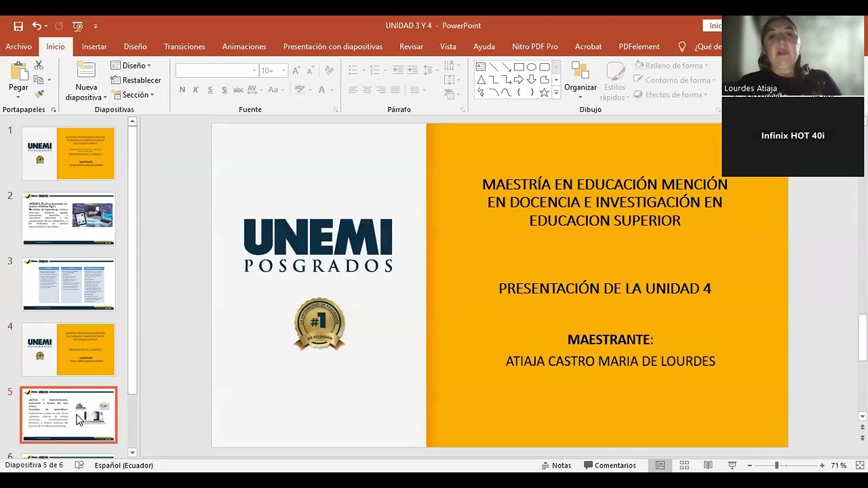
Task: Expand the shapes gallery More arrow
Action: coord(556,94)
